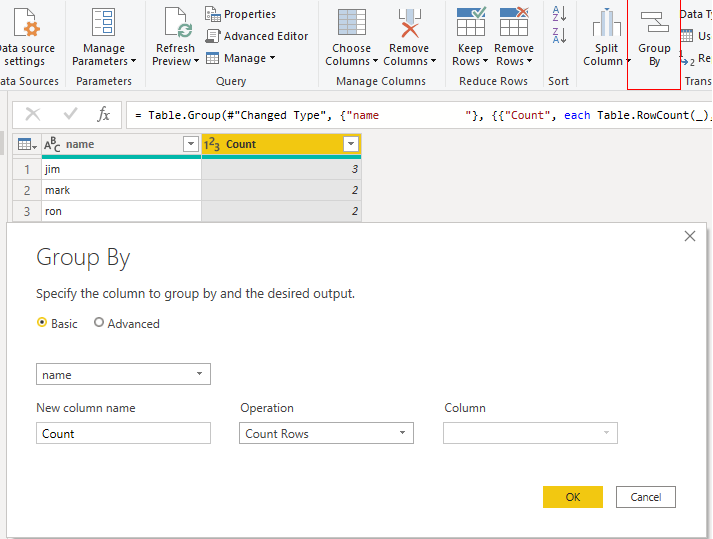This screenshot has width=713, height=539.
Task: Click the Count value in jim's row
Action: [281, 169]
